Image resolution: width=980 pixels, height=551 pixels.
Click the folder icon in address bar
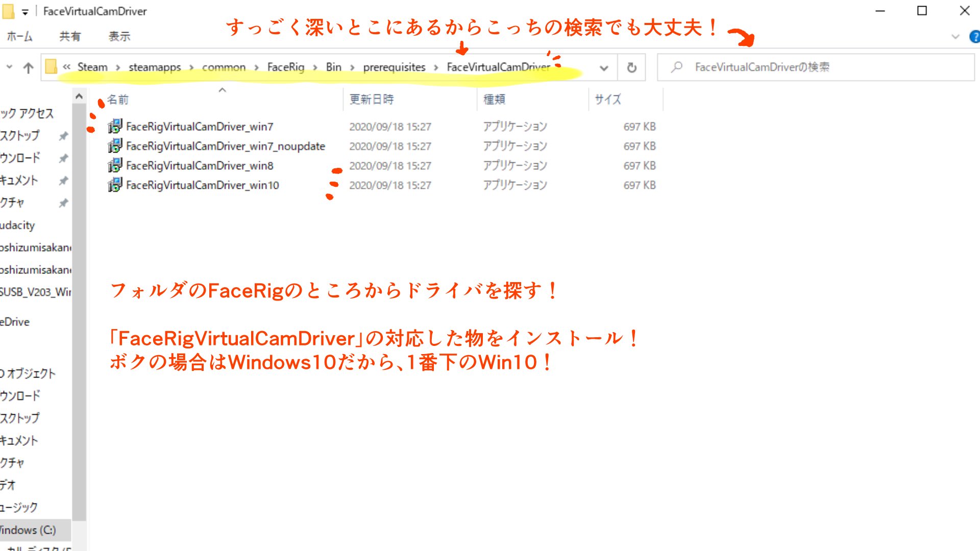[x=51, y=67]
